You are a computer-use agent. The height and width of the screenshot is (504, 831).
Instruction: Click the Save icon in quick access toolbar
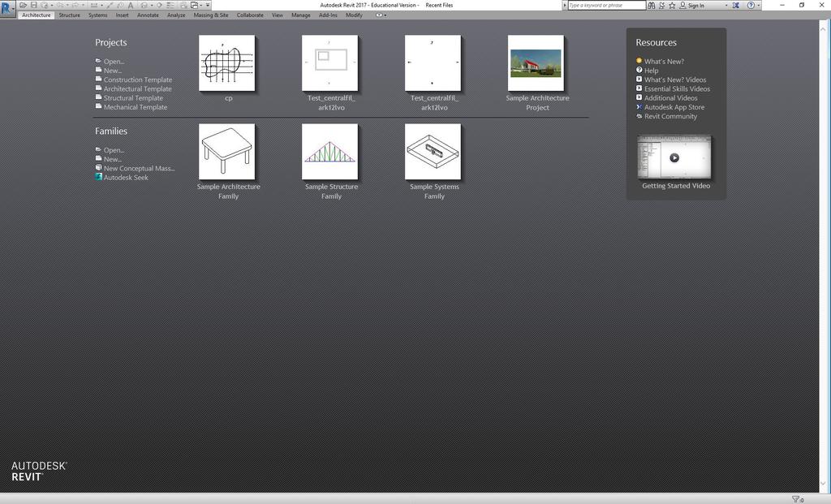tap(33, 6)
